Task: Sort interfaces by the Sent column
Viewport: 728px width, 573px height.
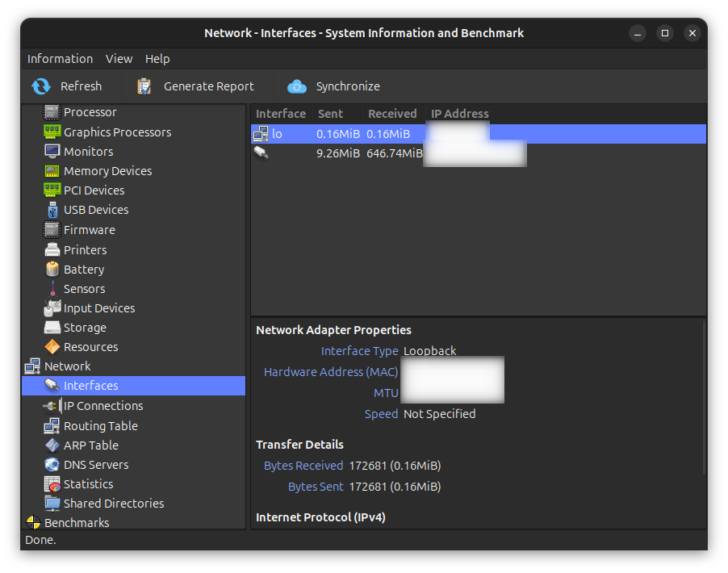Action: point(330,113)
